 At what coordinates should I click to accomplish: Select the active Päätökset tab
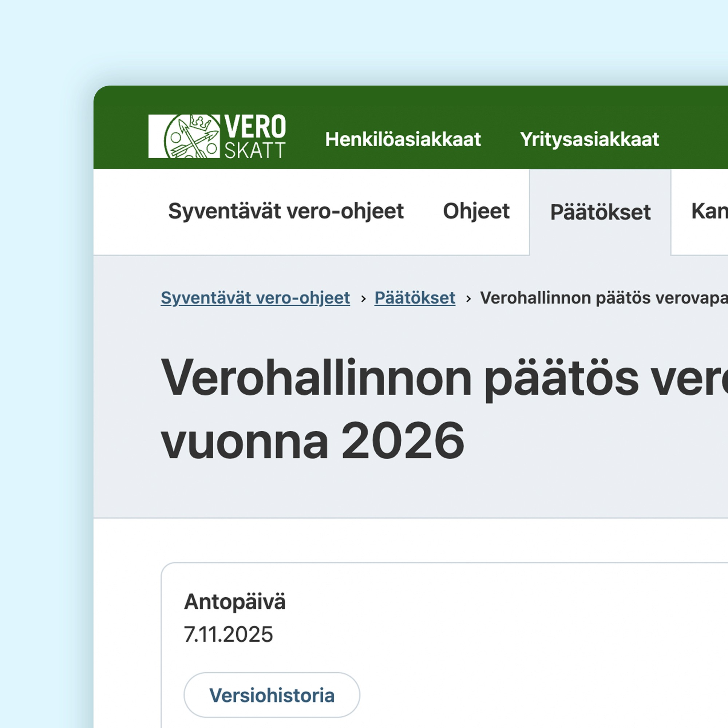coord(600,212)
